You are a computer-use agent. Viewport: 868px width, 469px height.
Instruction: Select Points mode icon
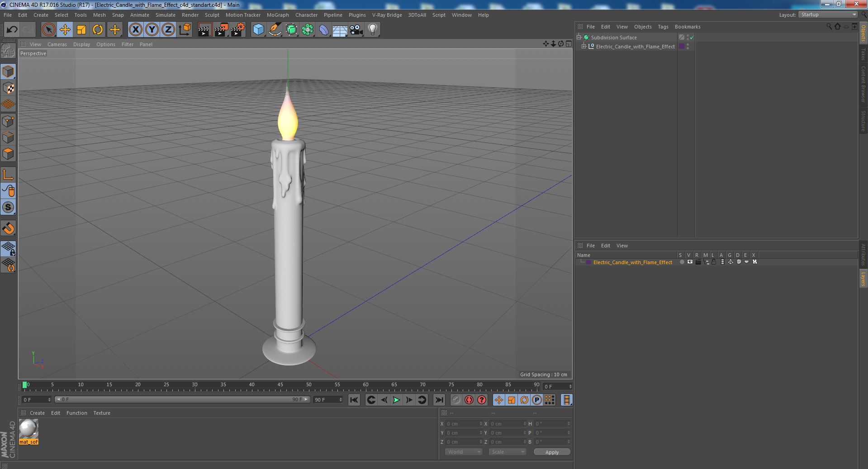[x=8, y=121]
